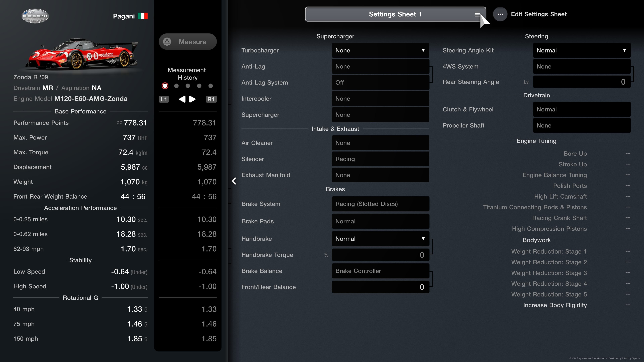Select the fifth measurement history dot
Screen dimensions: 644x362
(210, 86)
